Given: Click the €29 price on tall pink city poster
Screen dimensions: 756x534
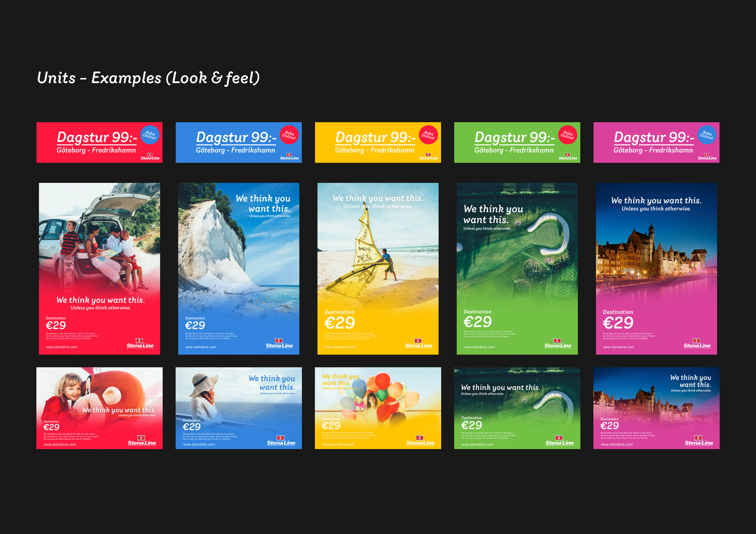Looking at the screenshot, I should click(x=618, y=323).
